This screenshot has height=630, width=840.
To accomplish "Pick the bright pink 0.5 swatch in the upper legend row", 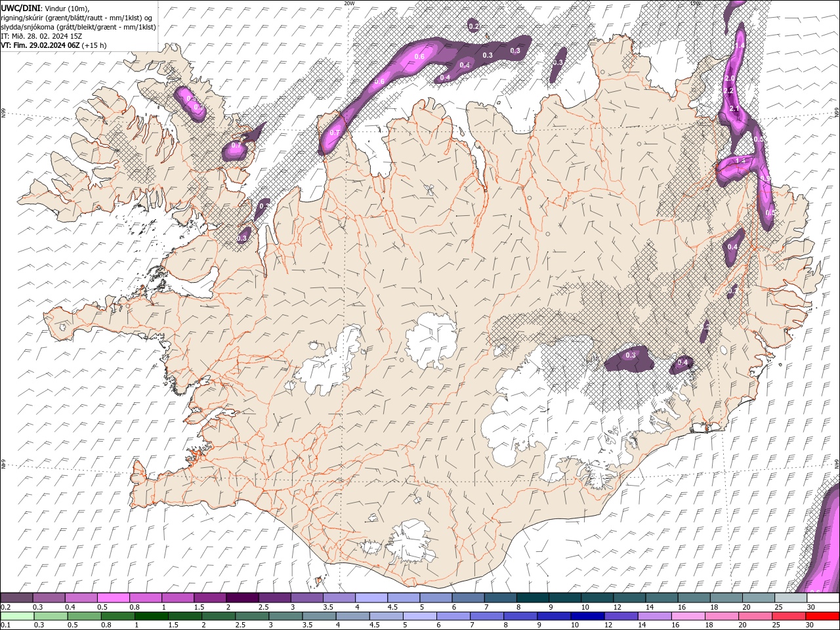I will tap(113, 598).
